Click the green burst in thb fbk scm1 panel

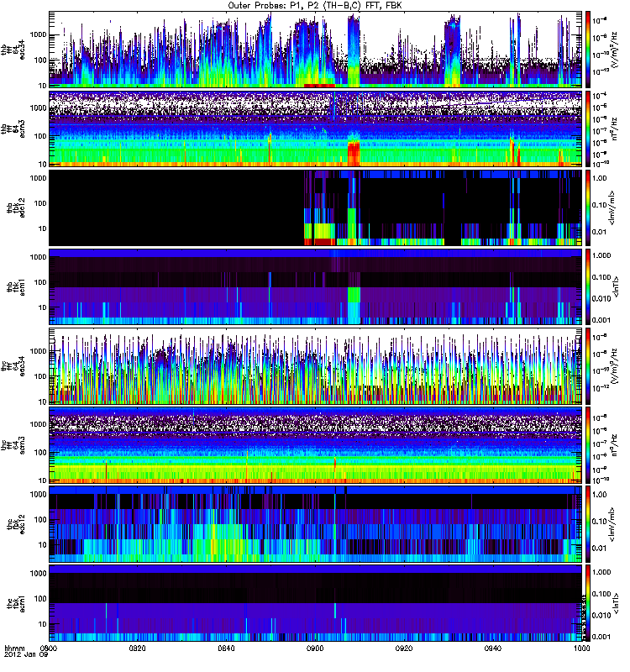pyautogui.click(x=354, y=295)
